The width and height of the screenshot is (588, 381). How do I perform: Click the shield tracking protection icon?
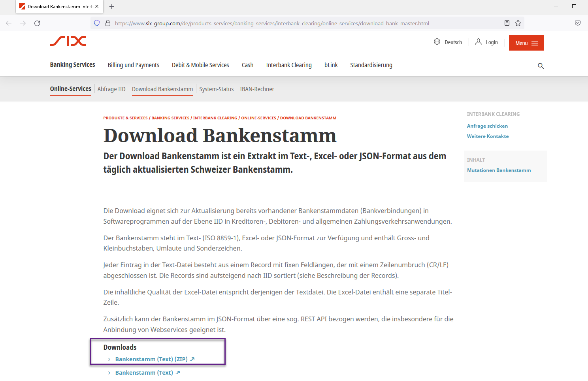[x=97, y=23]
